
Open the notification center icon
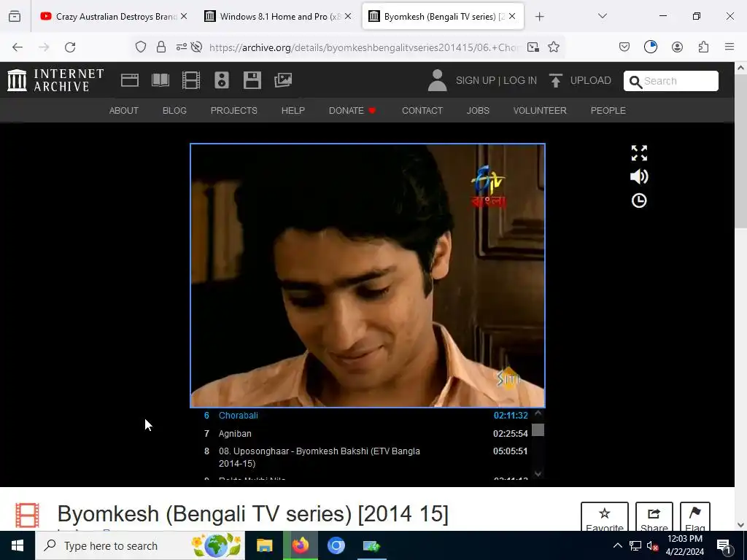724,545
